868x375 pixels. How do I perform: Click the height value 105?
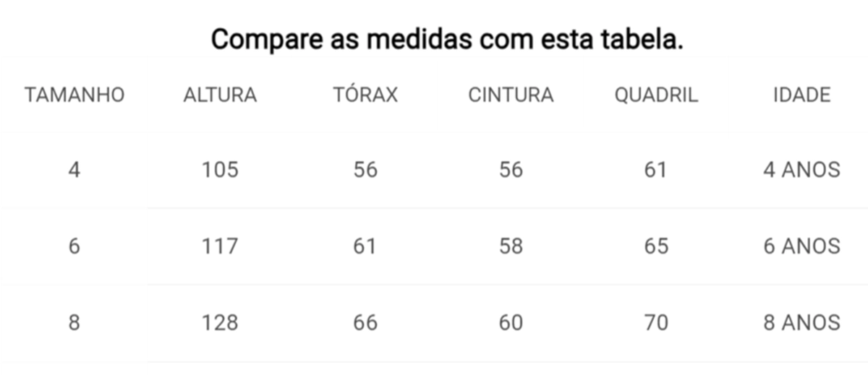(220, 170)
